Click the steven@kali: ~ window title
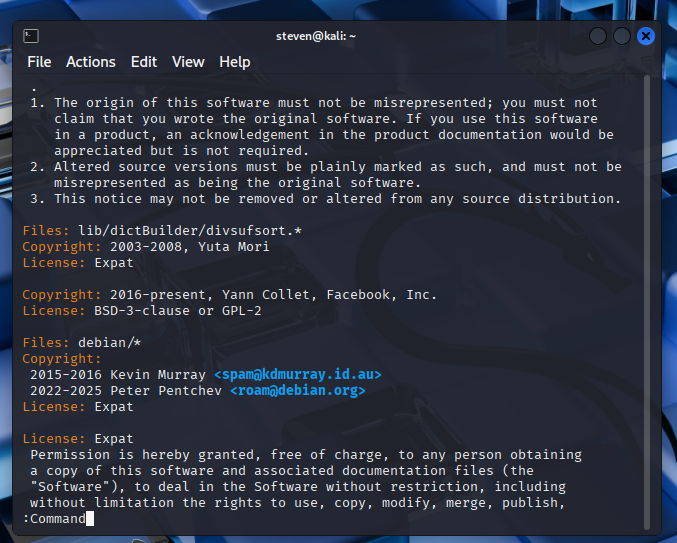 [316, 36]
